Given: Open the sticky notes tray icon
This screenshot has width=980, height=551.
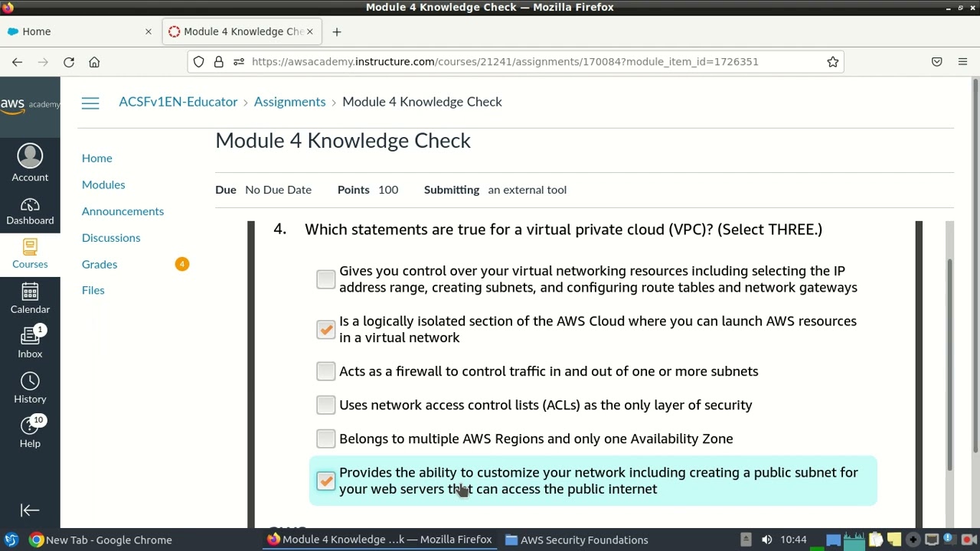Looking at the screenshot, I should (x=894, y=540).
